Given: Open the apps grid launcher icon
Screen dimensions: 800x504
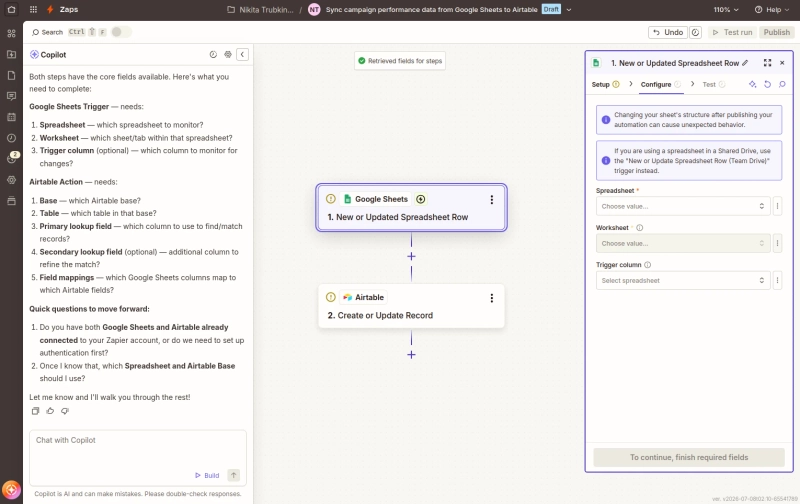Looking at the screenshot, I should click(x=33, y=9).
